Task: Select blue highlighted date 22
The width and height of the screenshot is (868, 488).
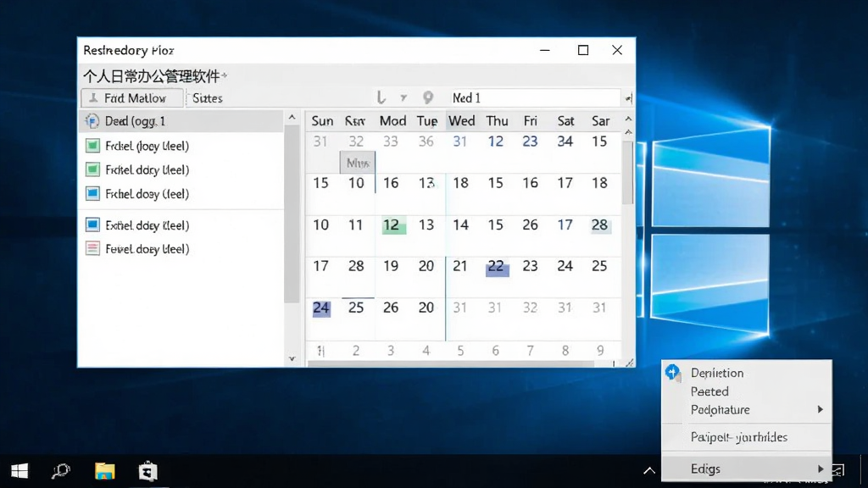Action: pyautogui.click(x=497, y=267)
